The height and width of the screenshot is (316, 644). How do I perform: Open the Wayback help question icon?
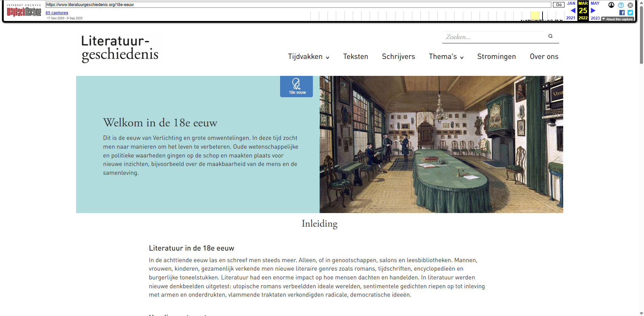[x=621, y=5]
